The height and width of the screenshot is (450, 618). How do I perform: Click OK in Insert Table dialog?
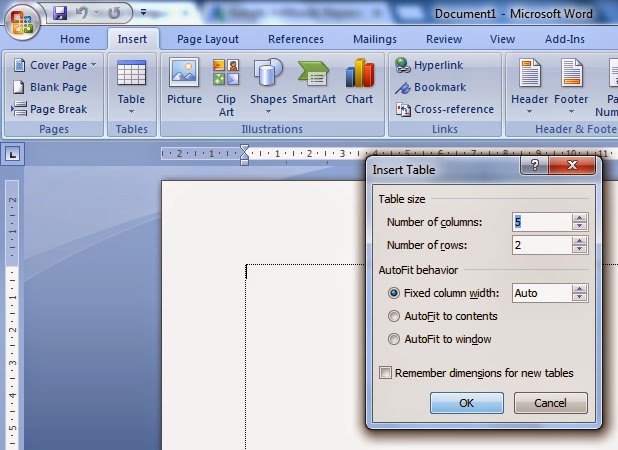click(467, 403)
